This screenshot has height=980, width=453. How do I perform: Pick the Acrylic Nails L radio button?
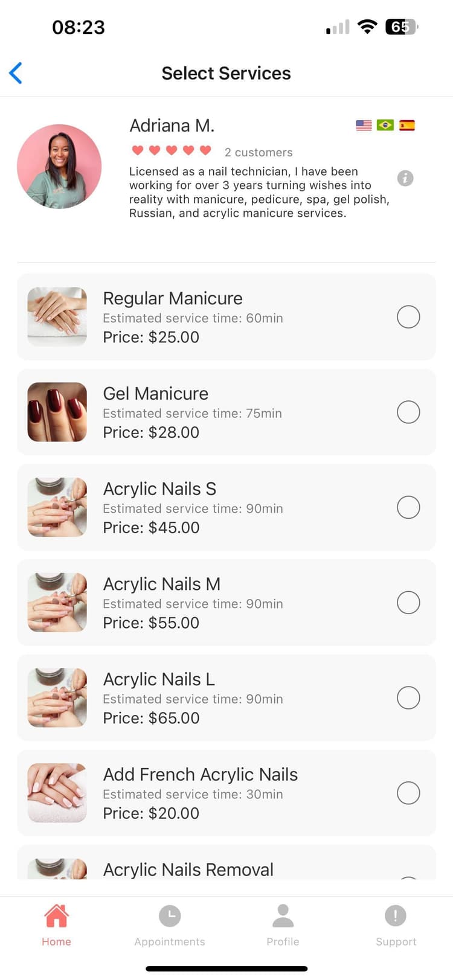[408, 698]
